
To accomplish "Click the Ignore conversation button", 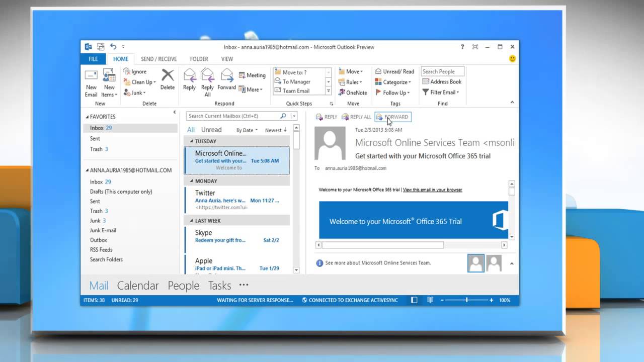I will [135, 71].
